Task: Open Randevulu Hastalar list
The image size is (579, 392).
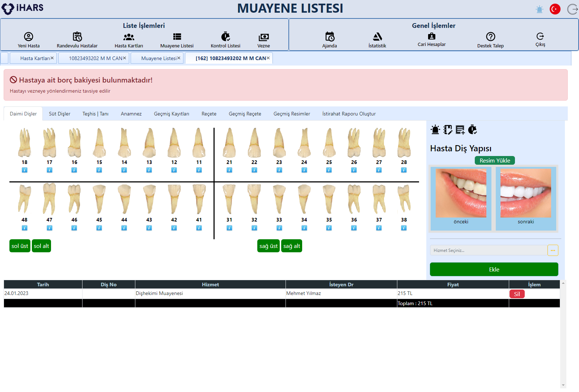Action: pos(77,37)
